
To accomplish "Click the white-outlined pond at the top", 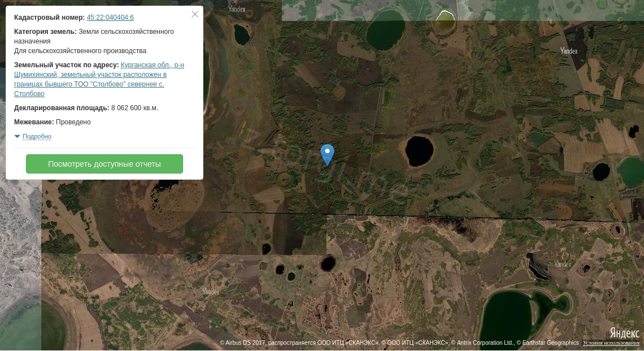I will point(445,21).
